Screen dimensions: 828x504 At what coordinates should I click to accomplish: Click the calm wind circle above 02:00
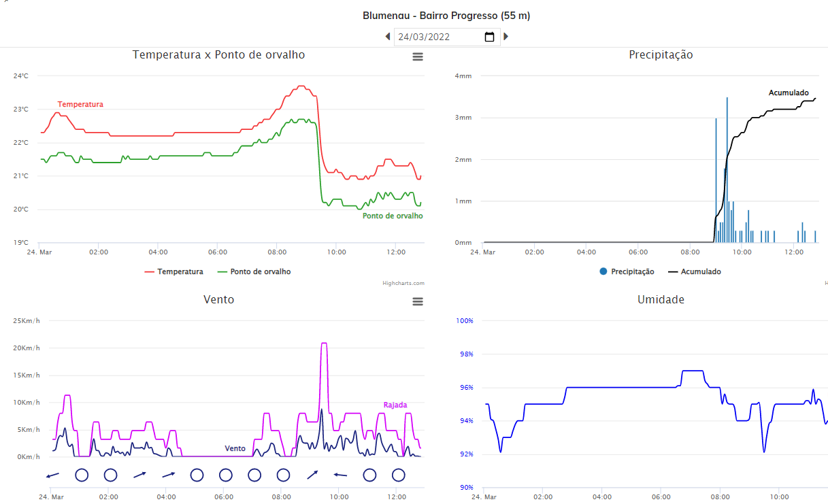click(x=110, y=475)
